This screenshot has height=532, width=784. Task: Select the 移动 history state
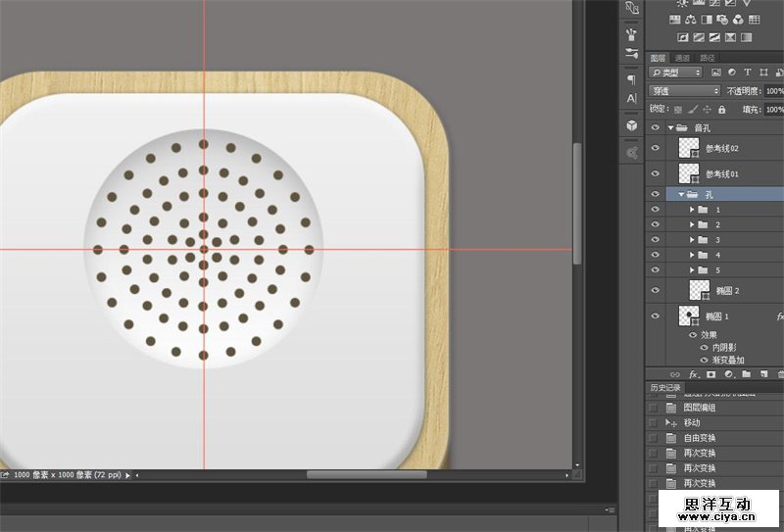[692, 422]
